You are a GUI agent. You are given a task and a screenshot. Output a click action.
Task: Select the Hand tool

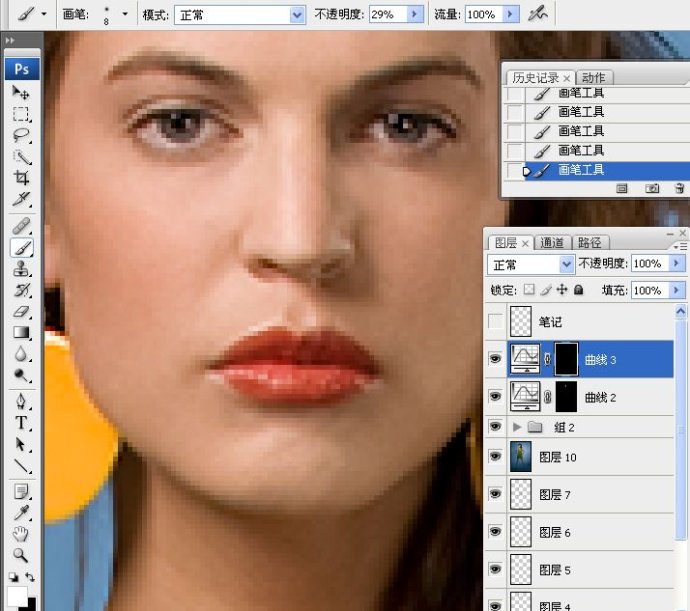pos(21,534)
